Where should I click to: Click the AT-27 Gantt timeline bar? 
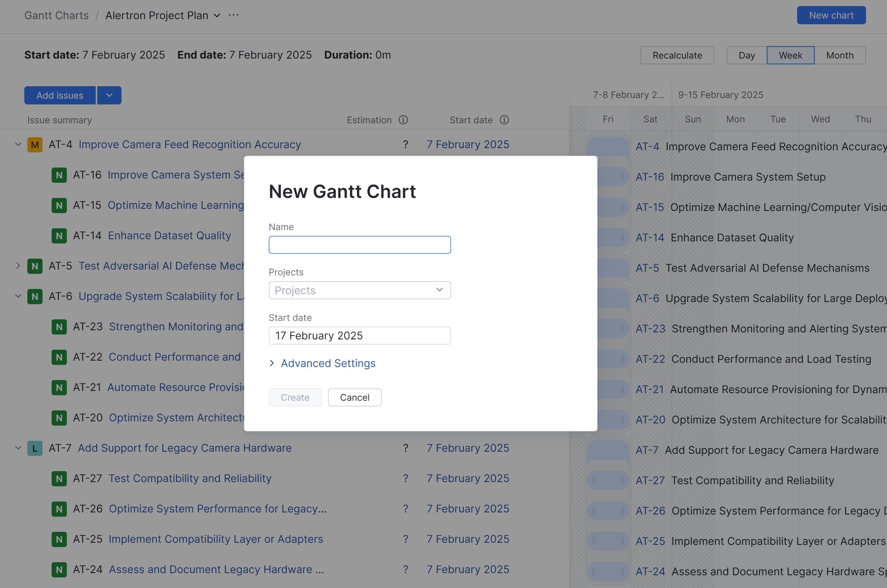[608, 480]
